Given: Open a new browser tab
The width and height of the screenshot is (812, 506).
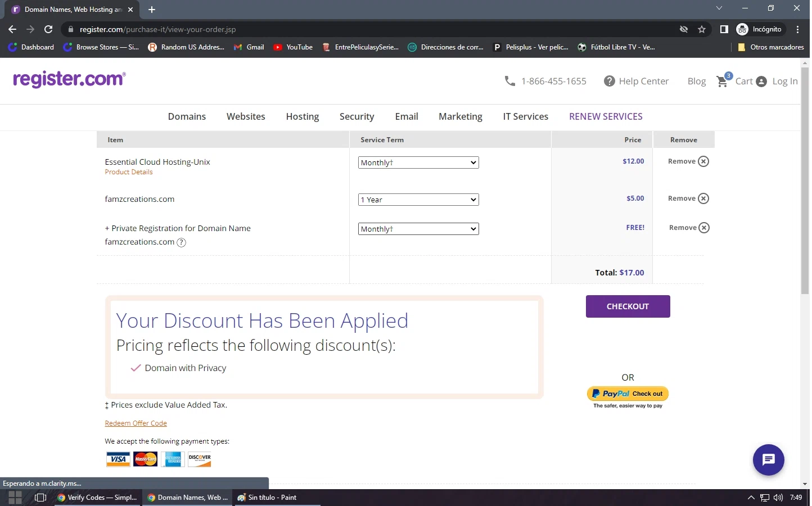Looking at the screenshot, I should coord(152,10).
